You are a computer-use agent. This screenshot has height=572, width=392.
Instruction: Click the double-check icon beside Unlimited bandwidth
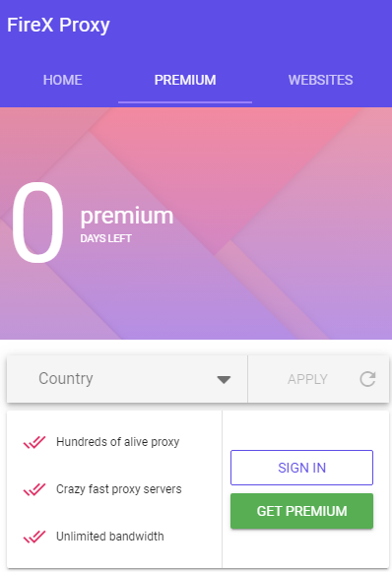coord(34,537)
